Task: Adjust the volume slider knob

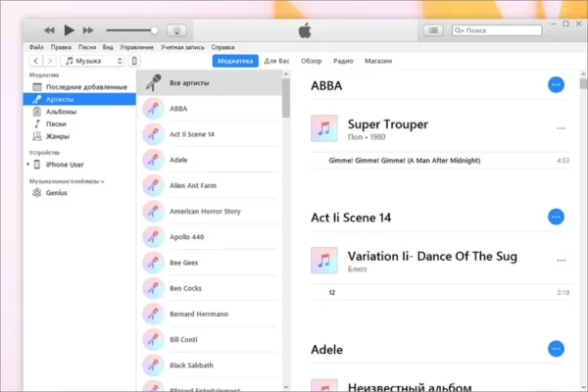Action: pos(154,30)
